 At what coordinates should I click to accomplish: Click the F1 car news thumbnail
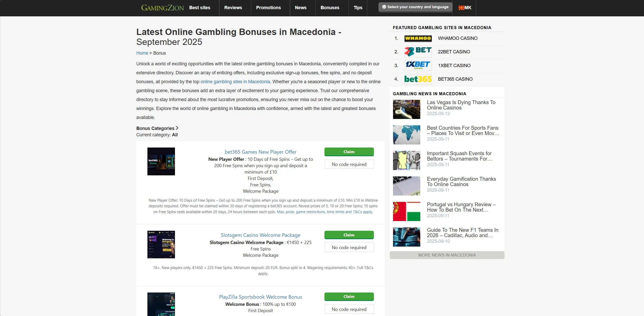[407, 237]
